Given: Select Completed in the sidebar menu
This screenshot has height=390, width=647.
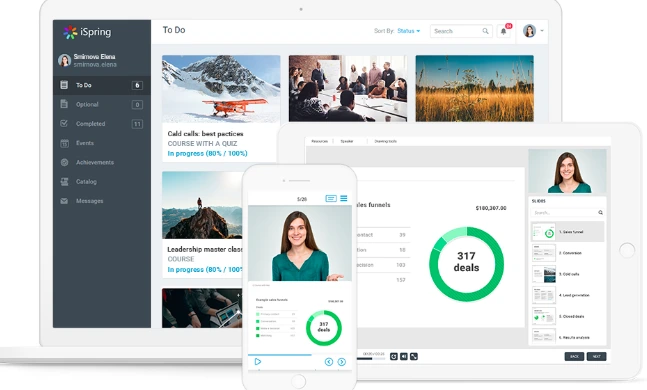Looking at the screenshot, I should [102, 124].
